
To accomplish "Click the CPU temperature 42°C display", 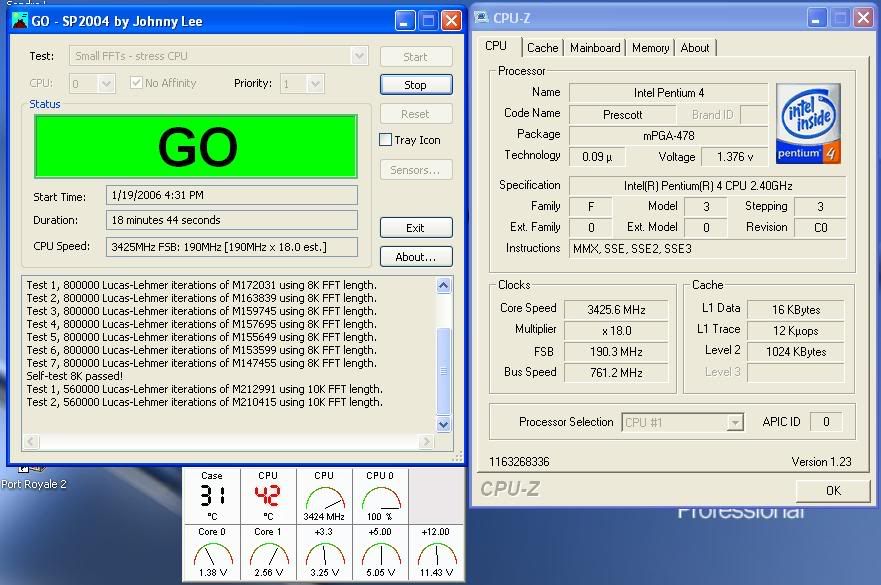I will click(x=268, y=496).
